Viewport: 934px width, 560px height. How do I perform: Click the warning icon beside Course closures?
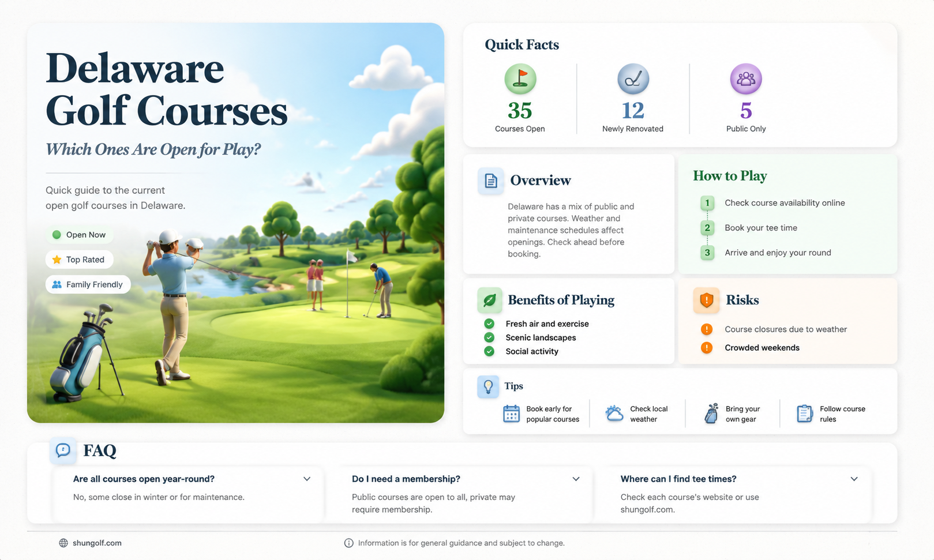pyautogui.click(x=707, y=329)
